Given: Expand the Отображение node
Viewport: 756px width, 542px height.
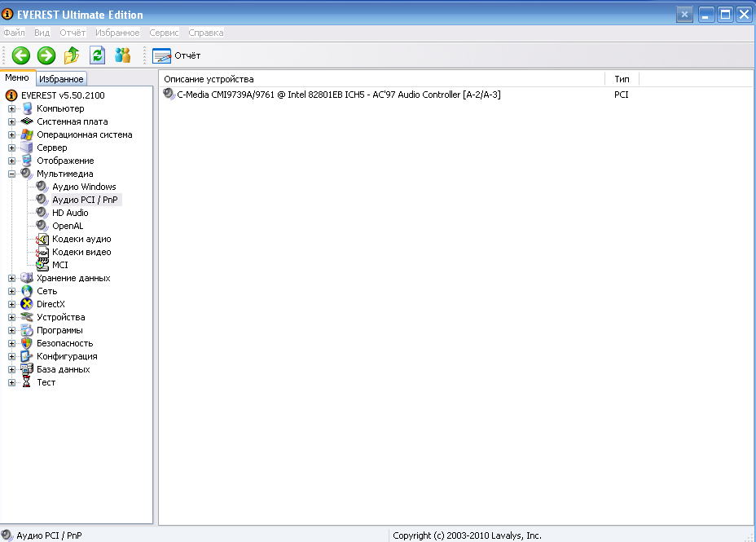Looking at the screenshot, I should (x=11, y=161).
